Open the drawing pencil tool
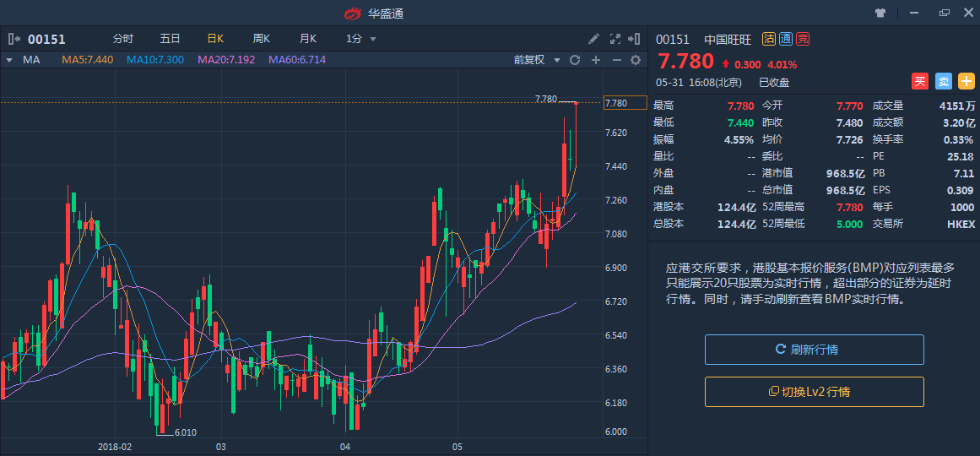 click(593, 39)
